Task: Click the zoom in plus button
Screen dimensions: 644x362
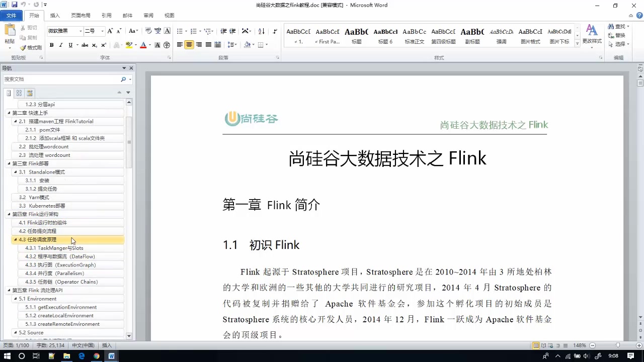Action: (640, 345)
